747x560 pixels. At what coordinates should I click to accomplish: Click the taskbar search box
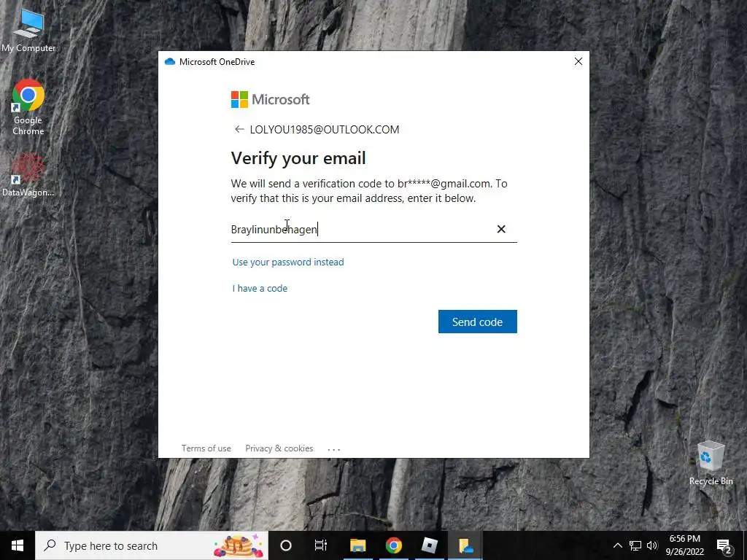[152, 545]
